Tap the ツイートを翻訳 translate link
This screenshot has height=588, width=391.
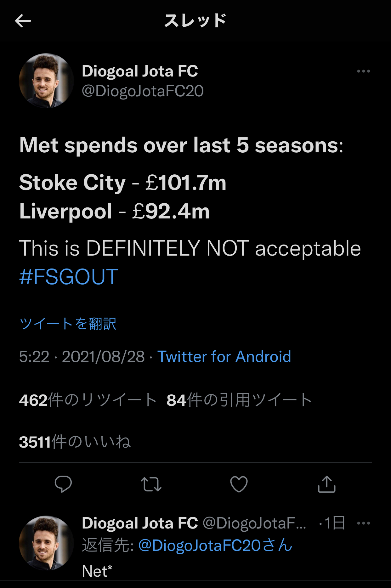click(x=68, y=324)
